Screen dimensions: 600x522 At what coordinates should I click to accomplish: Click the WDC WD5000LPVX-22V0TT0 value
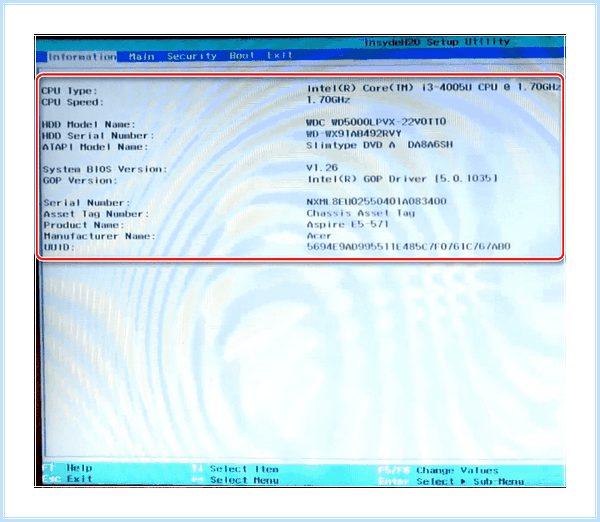(376, 122)
